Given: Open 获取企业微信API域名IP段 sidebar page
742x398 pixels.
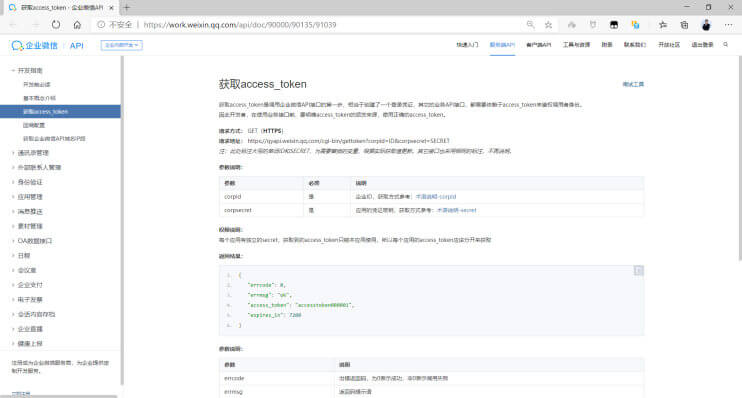Looking at the screenshot, I should (54, 139).
